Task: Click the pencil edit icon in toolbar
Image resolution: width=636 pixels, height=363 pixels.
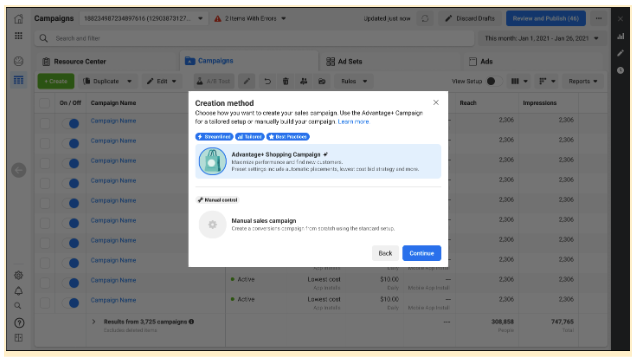Action: 247,81
